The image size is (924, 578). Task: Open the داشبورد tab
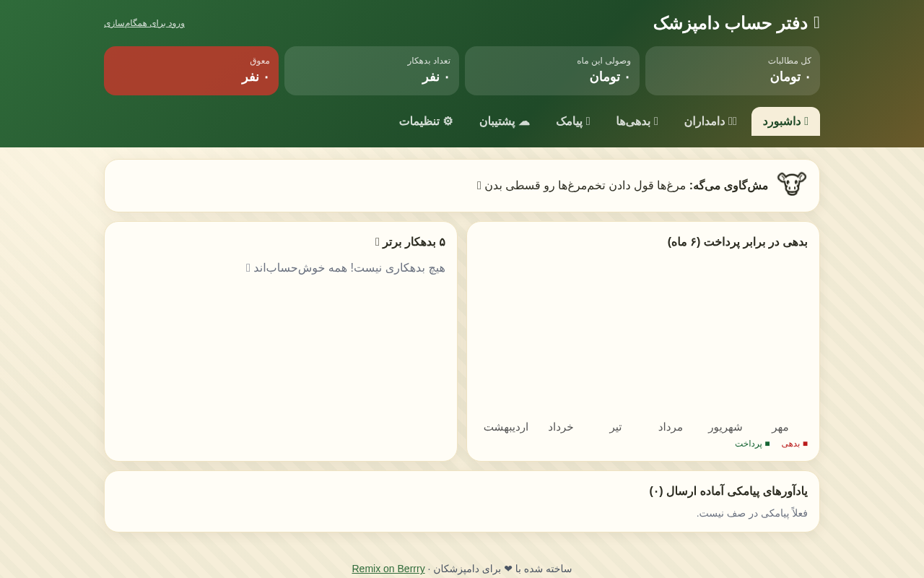(785, 121)
